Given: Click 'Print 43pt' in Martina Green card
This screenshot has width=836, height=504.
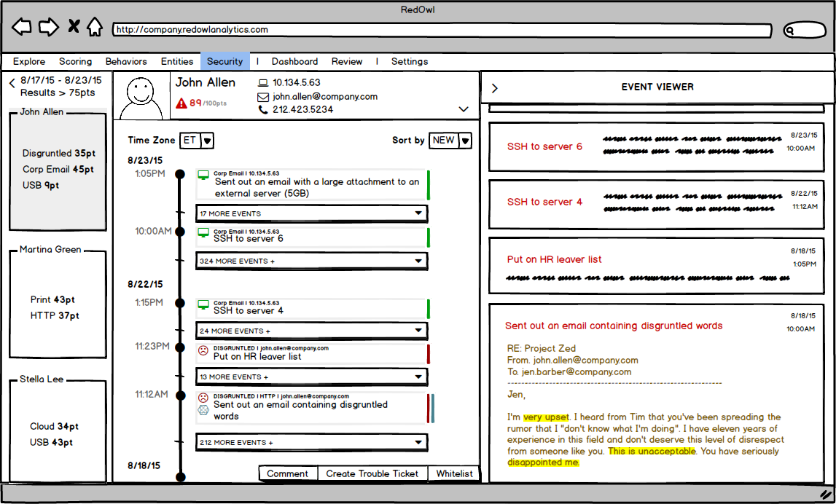Looking at the screenshot, I should point(52,300).
